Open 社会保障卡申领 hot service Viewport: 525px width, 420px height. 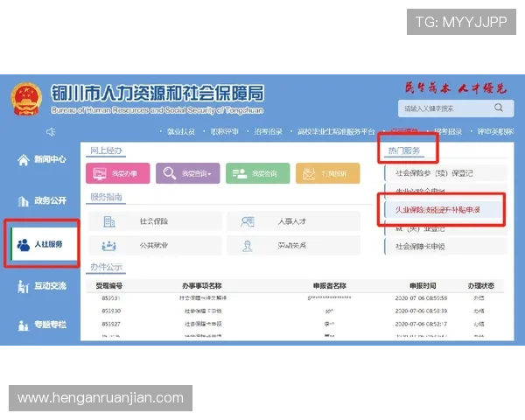pyautogui.click(x=446, y=247)
